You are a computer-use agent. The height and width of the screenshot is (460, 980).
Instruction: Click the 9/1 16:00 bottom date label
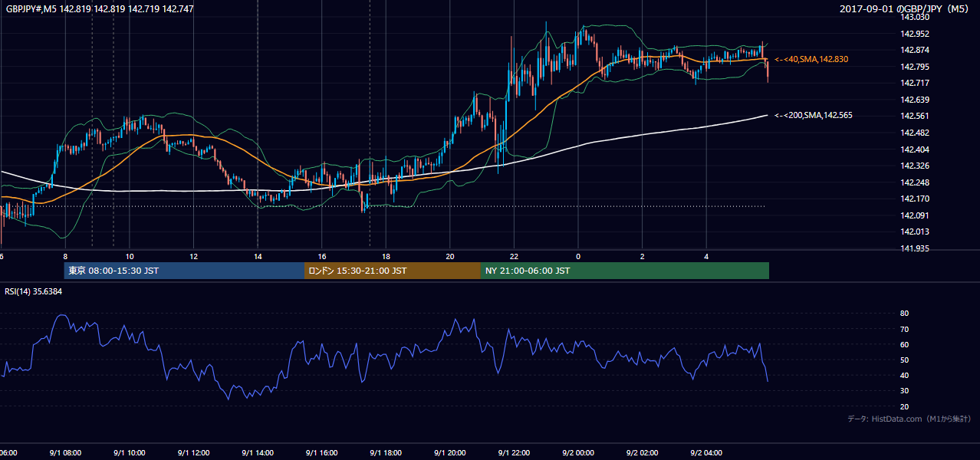(x=321, y=453)
